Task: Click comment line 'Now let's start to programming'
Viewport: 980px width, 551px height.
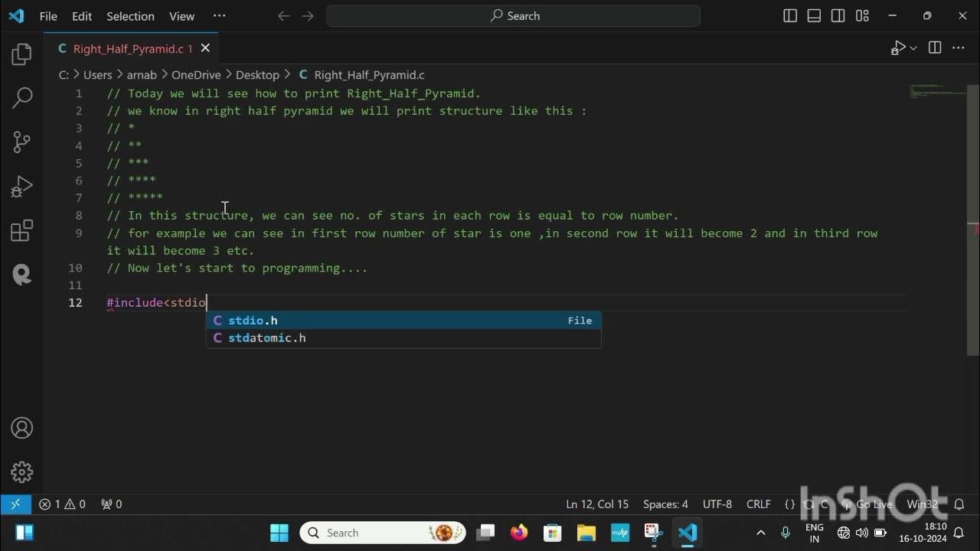Action: tap(237, 269)
